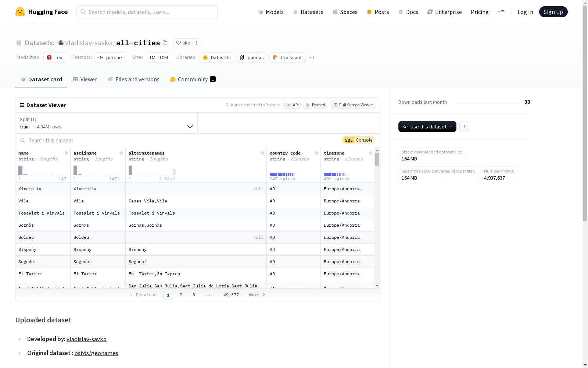Open the Docs page
Image resolution: width=588 pixels, height=368 pixels.
tap(408, 12)
